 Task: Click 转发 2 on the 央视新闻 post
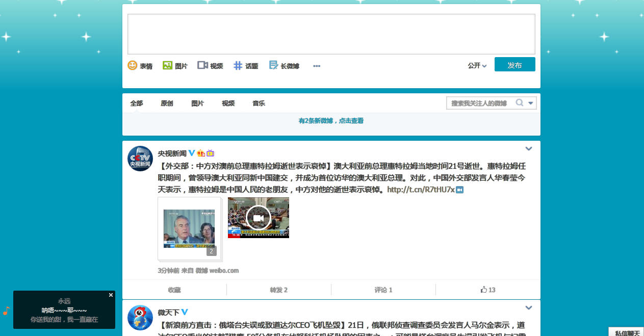[x=279, y=290]
